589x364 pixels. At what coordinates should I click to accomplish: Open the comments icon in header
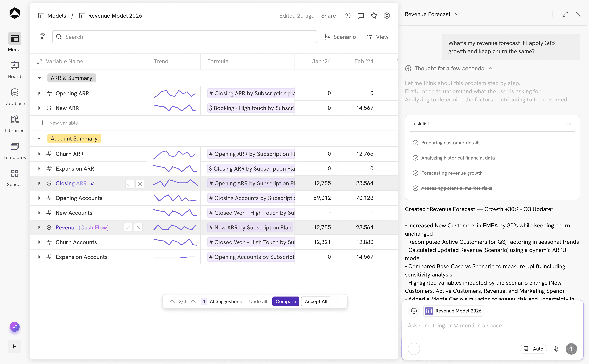point(361,16)
